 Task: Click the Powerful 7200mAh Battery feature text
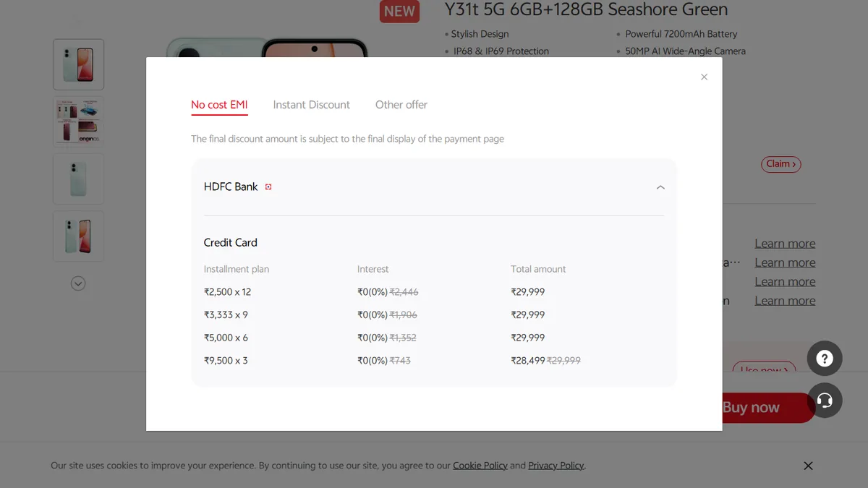coord(681,34)
